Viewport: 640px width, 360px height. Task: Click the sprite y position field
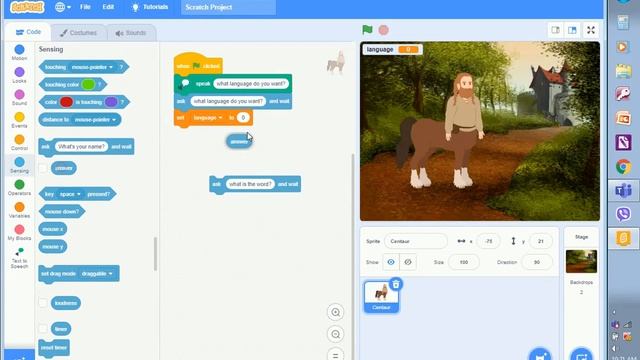(540, 241)
